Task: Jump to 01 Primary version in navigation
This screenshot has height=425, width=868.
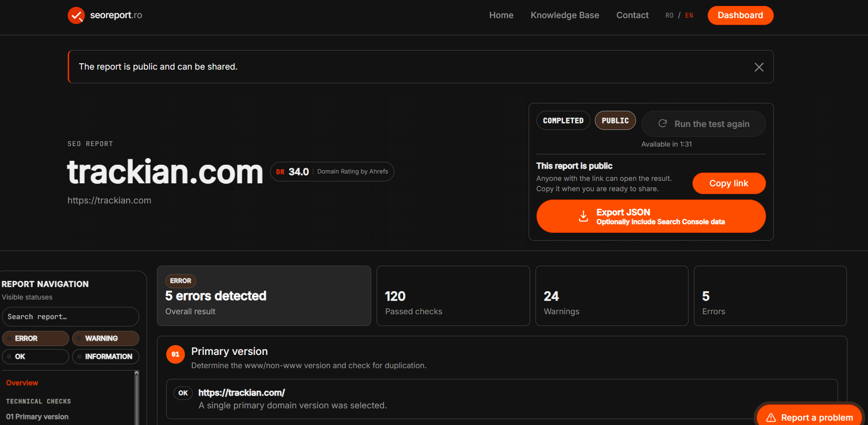Action: coord(37,417)
